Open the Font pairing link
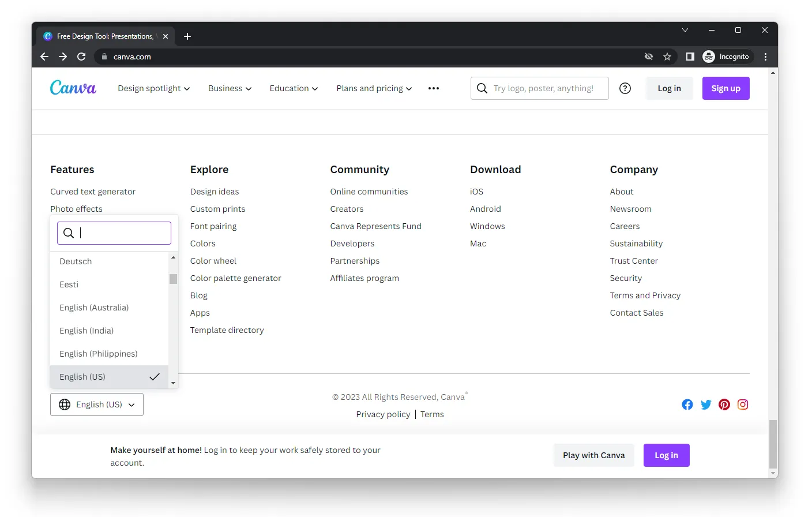 (x=213, y=226)
